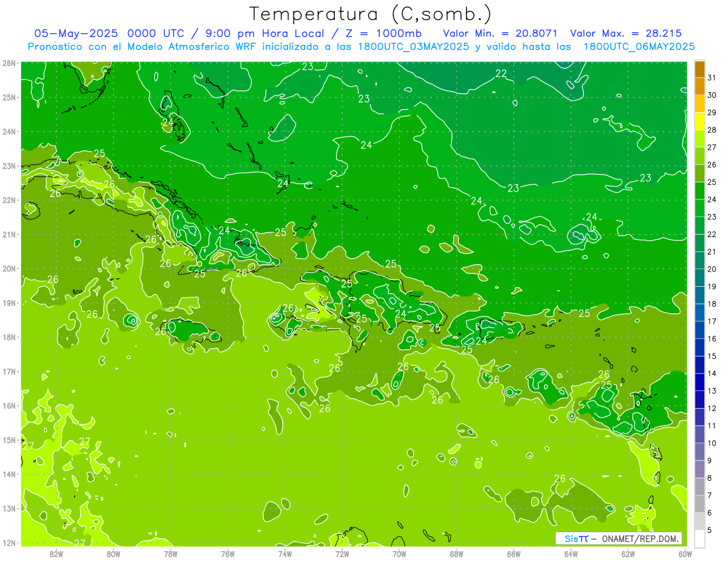Click the "ONAMET/REP.DOM." credit label
This screenshot has height=562, width=728.
pos(641,538)
